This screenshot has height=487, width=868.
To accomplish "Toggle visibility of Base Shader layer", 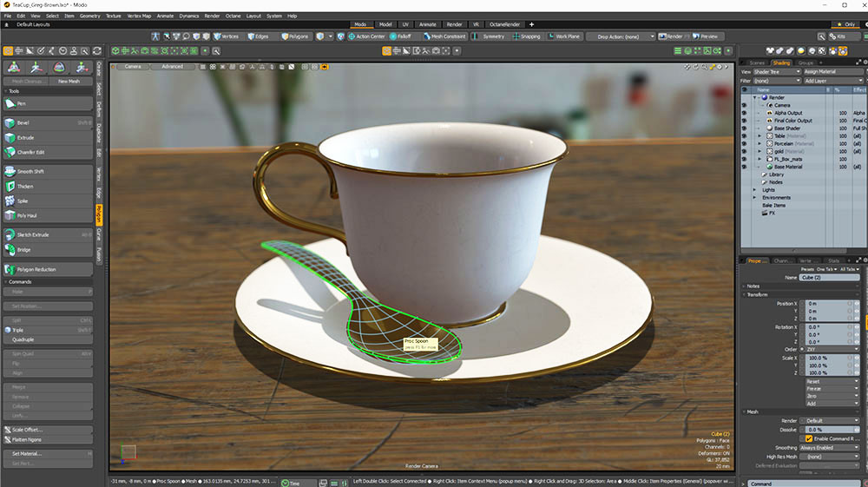I will click(745, 128).
